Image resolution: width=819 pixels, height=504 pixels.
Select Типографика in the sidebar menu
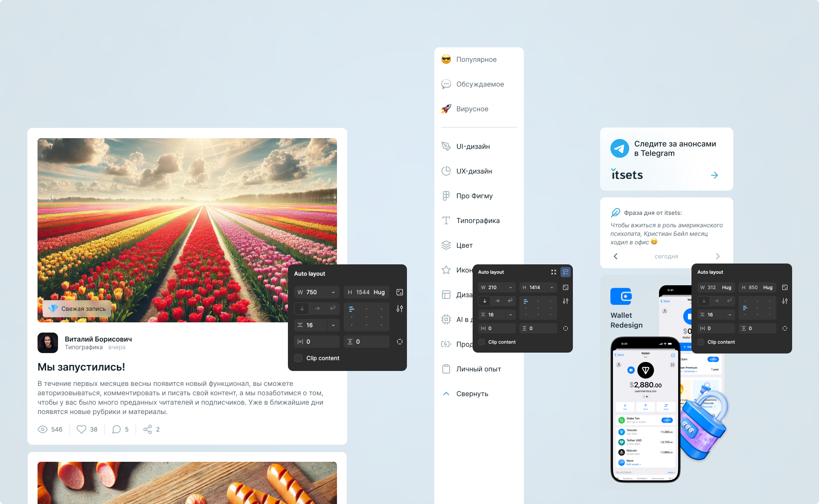(x=478, y=220)
